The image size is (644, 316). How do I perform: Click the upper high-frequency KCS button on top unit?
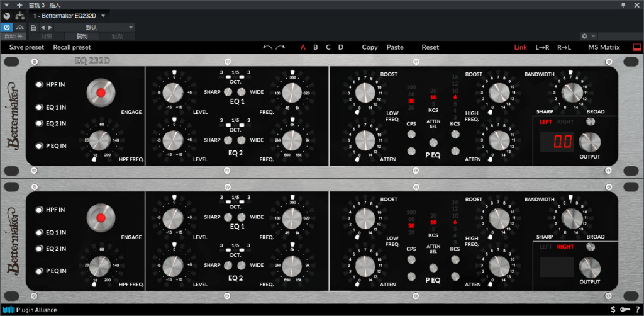click(x=455, y=134)
